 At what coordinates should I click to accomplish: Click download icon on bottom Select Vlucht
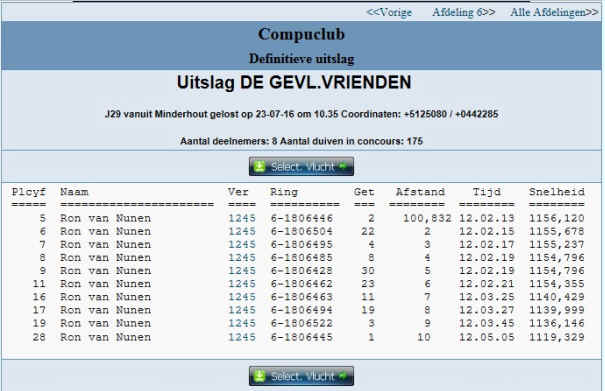pos(260,376)
